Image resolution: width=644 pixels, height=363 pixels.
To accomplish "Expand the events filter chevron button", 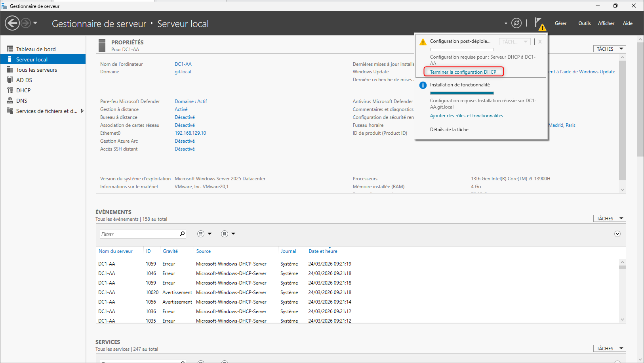I will tap(617, 234).
